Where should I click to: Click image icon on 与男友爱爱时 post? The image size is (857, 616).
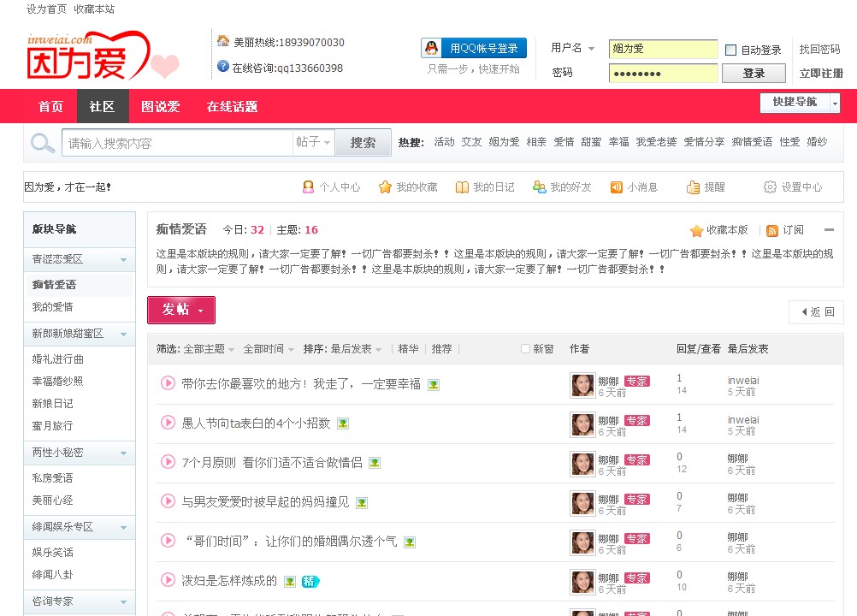pos(362,503)
